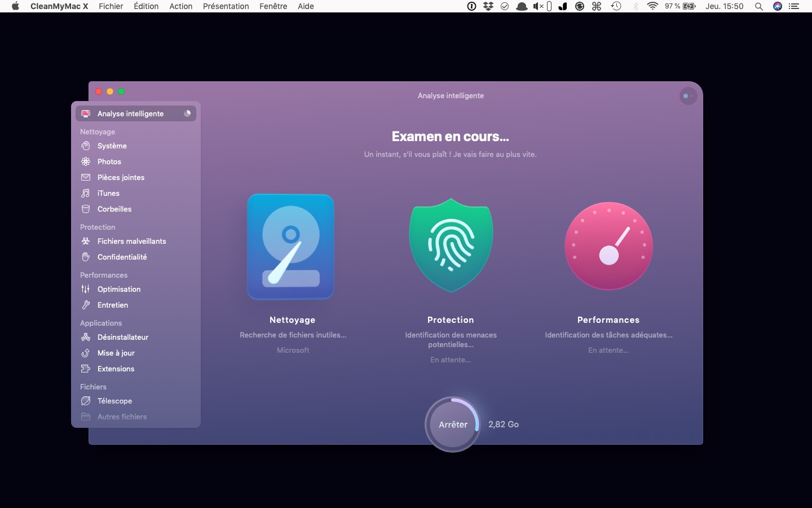Click the large Protection shield image
812x508 pixels.
(451, 246)
